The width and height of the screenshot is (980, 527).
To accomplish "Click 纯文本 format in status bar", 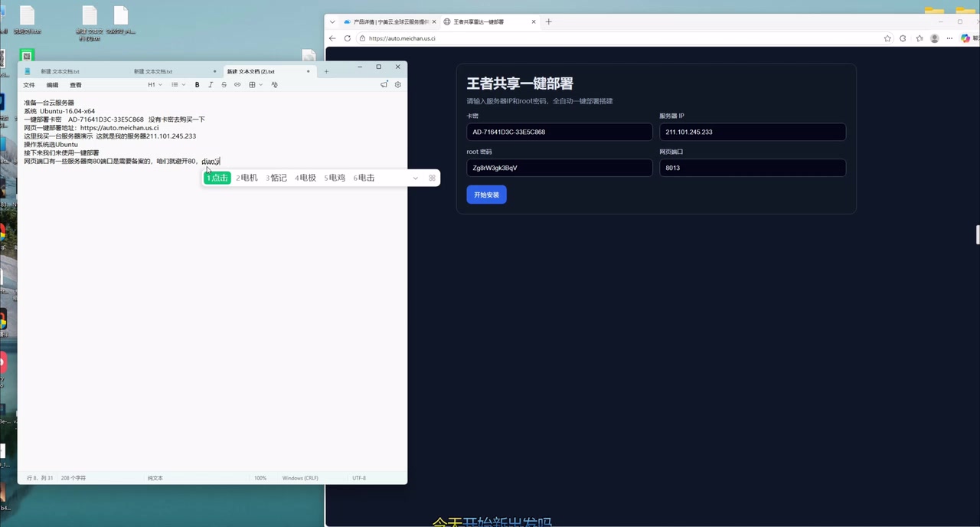I will point(155,478).
